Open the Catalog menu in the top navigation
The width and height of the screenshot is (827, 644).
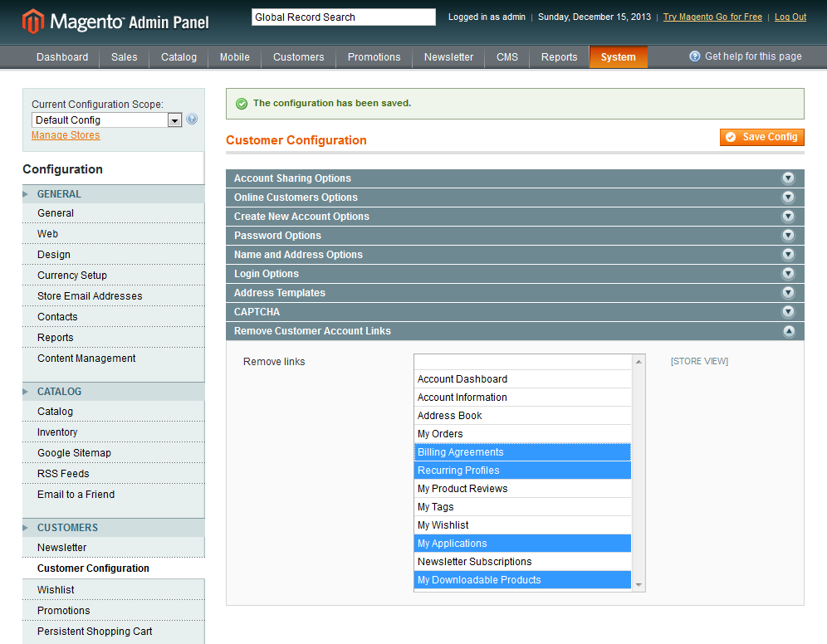[179, 57]
